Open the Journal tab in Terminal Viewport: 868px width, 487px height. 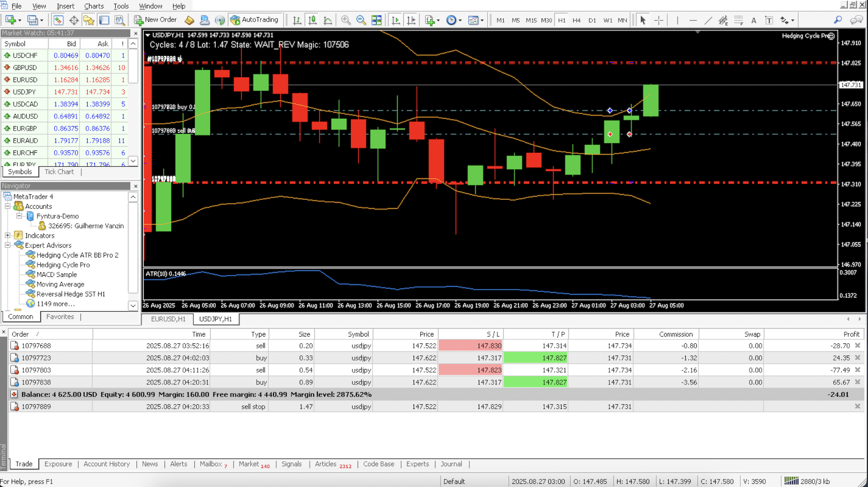451,464
